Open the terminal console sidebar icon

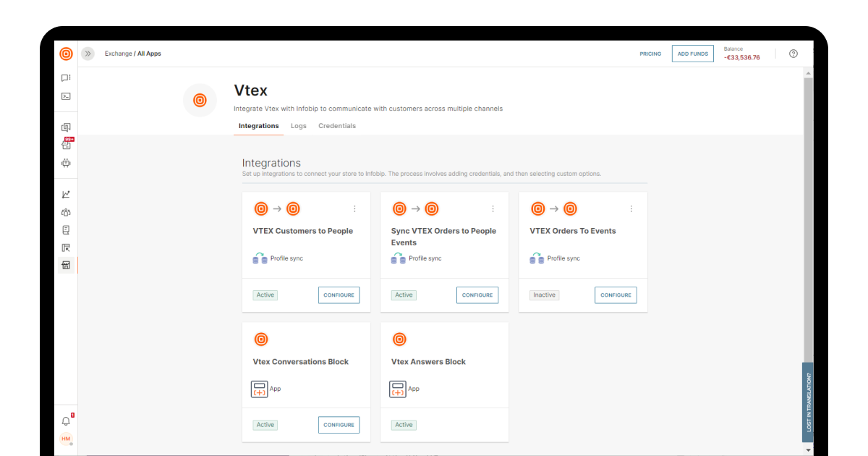pyautogui.click(x=66, y=96)
